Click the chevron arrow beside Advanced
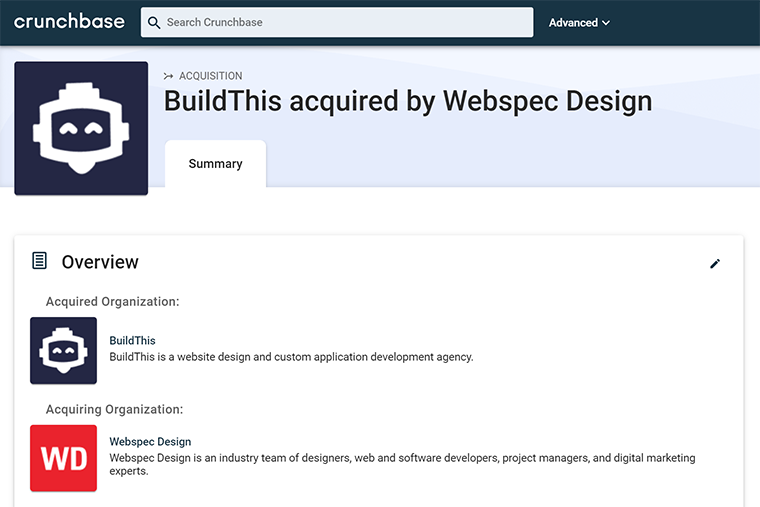The image size is (760, 507). (x=606, y=23)
